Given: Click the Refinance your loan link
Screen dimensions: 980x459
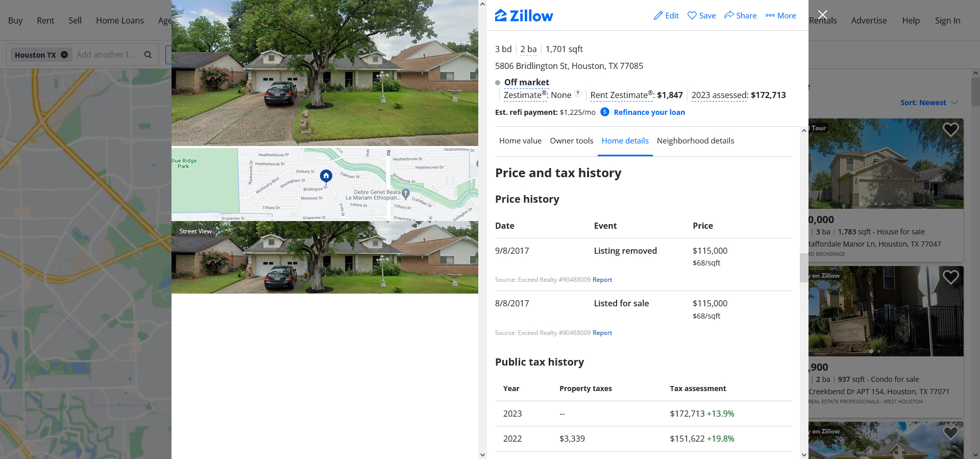Looking at the screenshot, I should 649,112.
